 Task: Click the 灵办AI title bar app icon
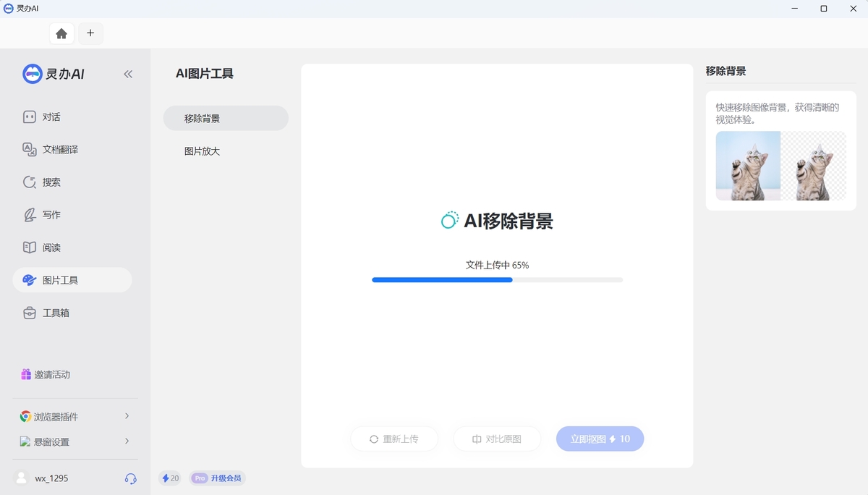(9, 9)
